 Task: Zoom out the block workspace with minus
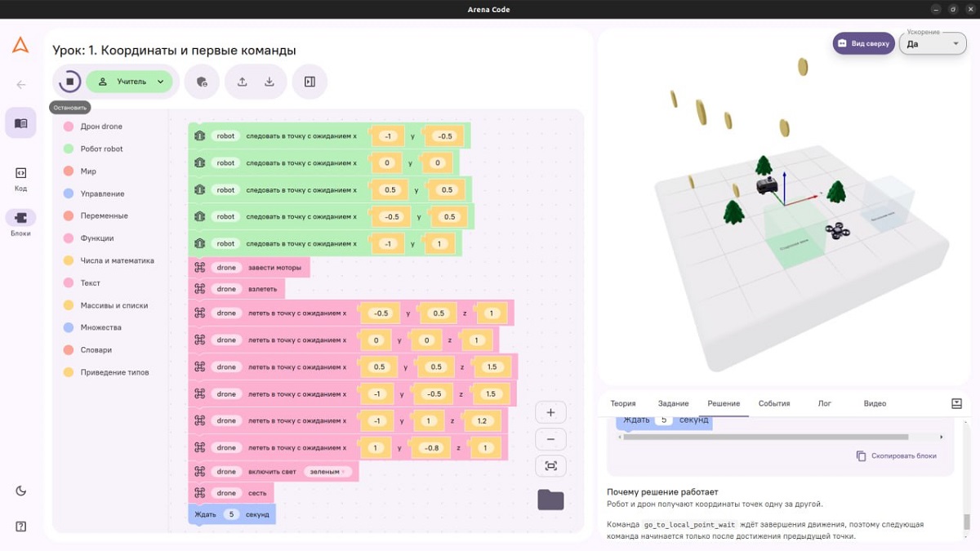[x=550, y=439]
